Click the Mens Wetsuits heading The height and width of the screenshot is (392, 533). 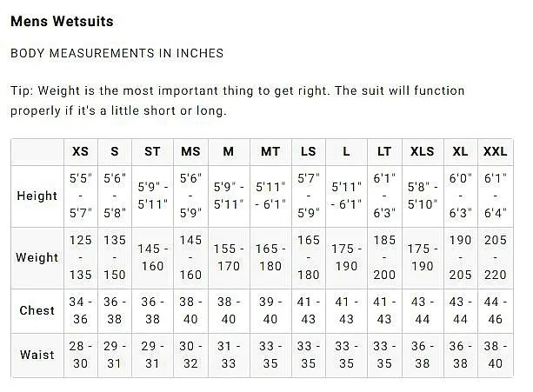(x=62, y=22)
